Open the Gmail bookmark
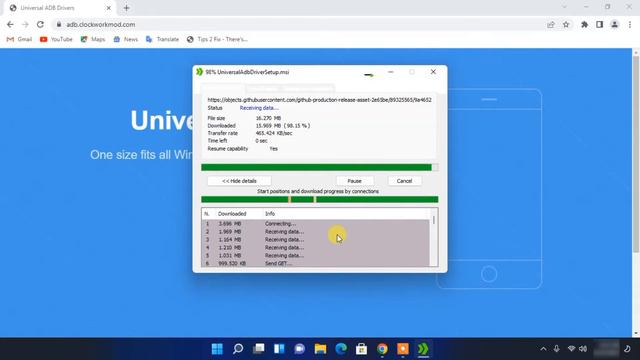Image resolution: width=640 pixels, height=360 pixels. point(19,39)
